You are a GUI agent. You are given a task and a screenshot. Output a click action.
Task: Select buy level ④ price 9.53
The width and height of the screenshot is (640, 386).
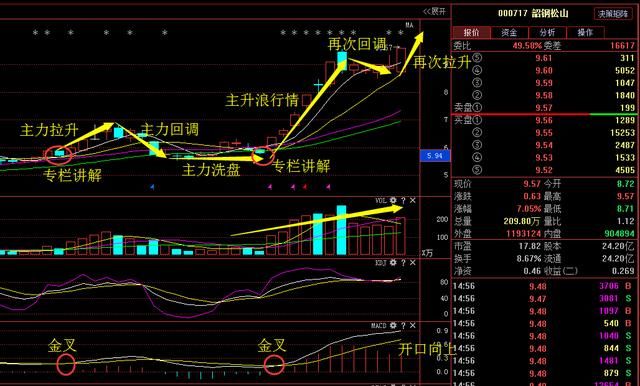point(544,158)
